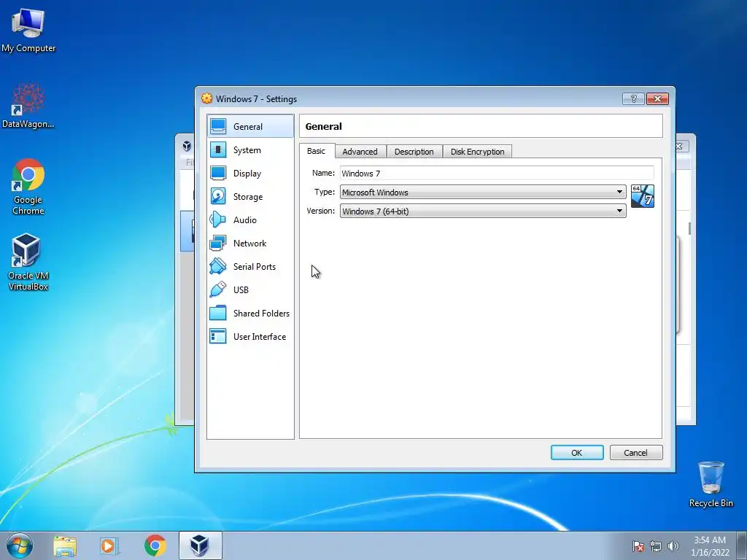Click the User Interface label in list
Image resolution: width=747 pixels, height=560 pixels.
pos(260,337)
